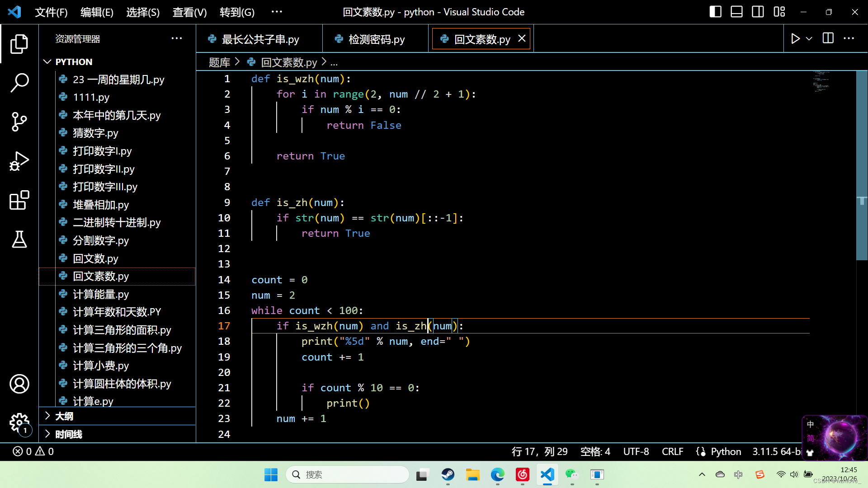Image resolution: width=868 pixels, height=488 pixels.
Task: Open the 题库 breadcrumb folder dropdown
Action: point(219,62)
